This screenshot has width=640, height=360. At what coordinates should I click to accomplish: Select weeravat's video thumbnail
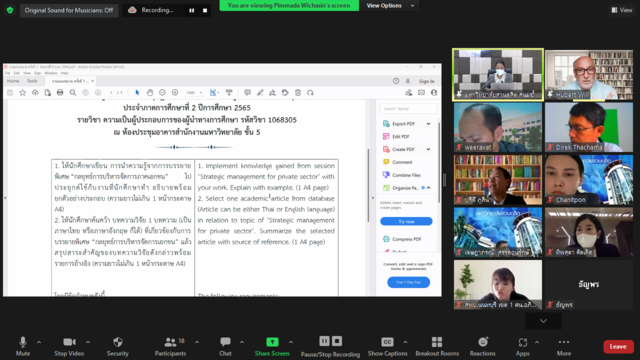(x=498, y=127)
